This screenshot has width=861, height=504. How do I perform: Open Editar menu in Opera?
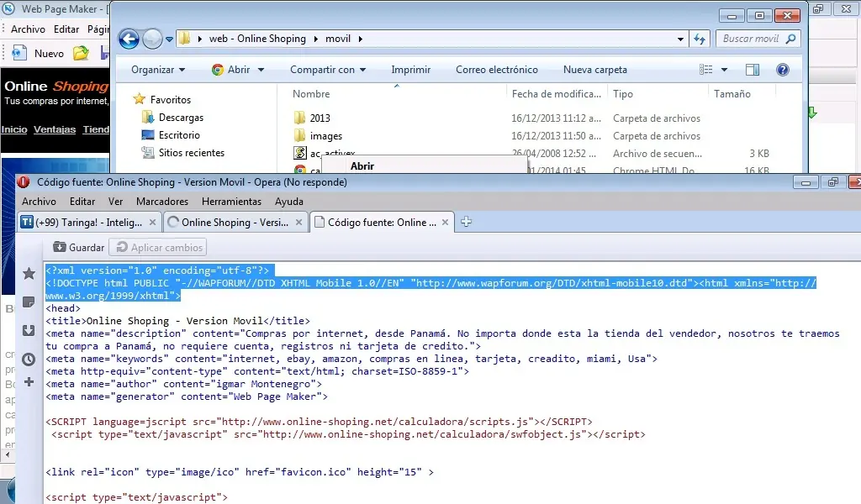pyautogui.click(x=82, y=202)
